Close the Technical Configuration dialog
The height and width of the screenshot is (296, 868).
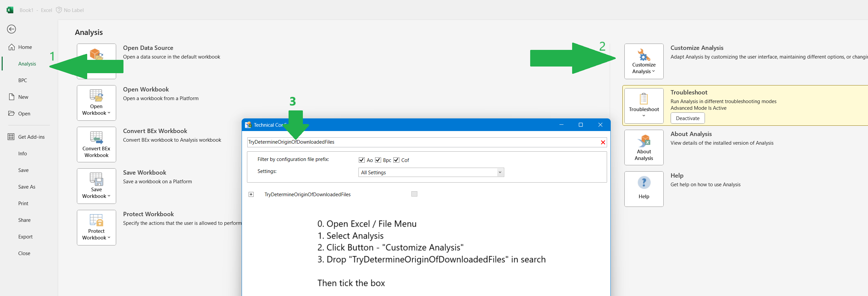coord(600,125)
